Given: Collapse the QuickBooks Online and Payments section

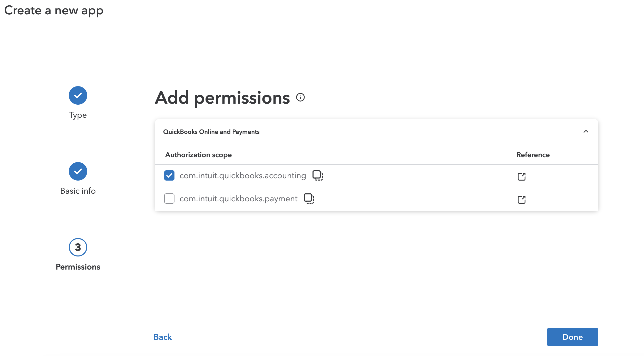Looking at the screenshot, I should tap(586, 132).
